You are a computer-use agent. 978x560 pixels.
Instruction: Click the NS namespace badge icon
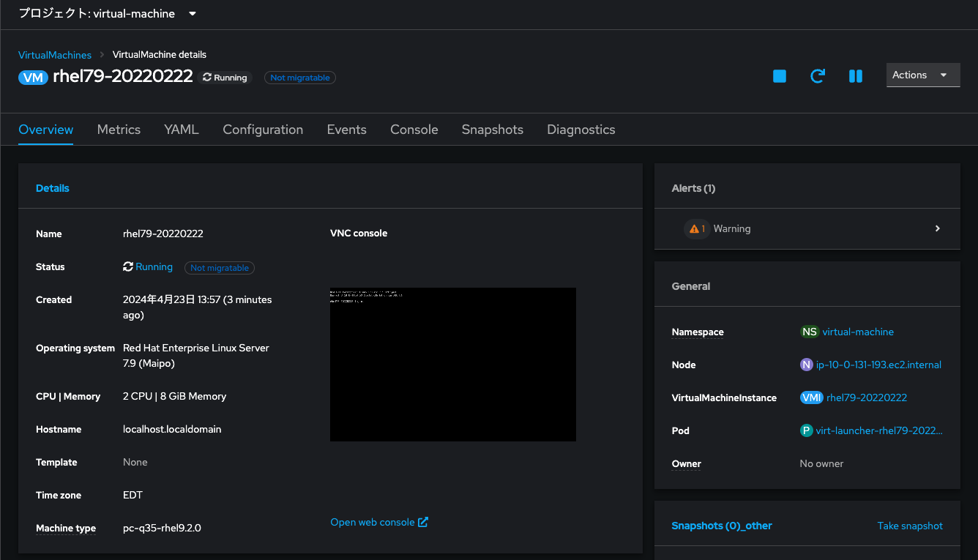point(810,332)
